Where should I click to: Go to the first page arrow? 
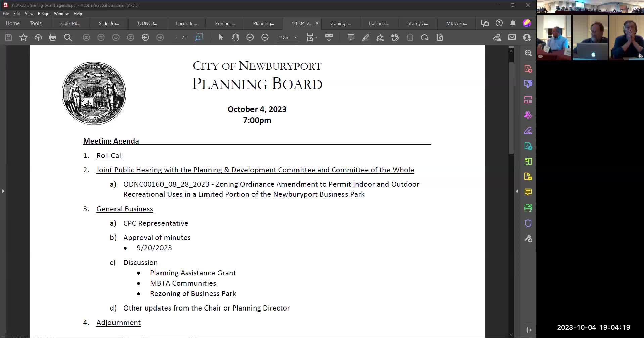tap(86, 37)
